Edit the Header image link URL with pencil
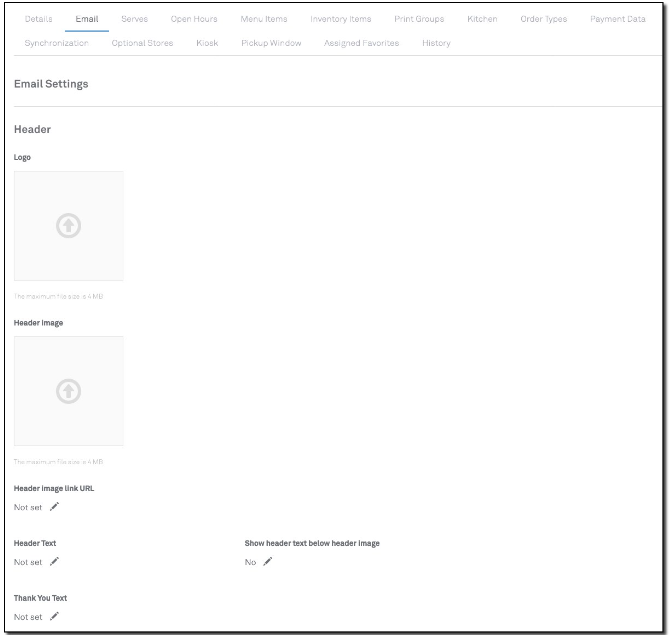 click(54, 507)
